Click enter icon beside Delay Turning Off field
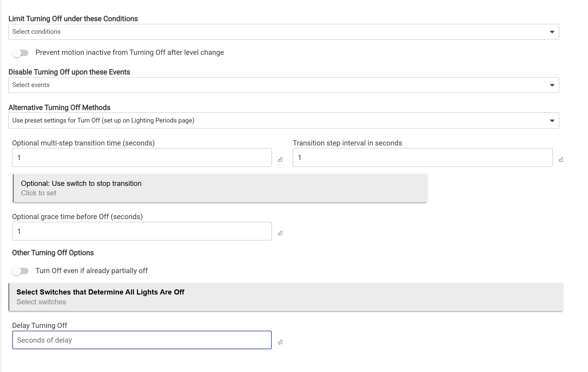588x372 pixels. coord(280,342)
